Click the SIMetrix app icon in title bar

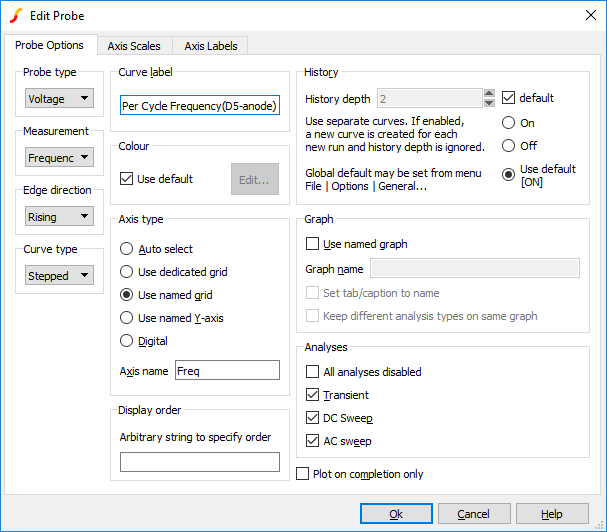coord(15,15)
